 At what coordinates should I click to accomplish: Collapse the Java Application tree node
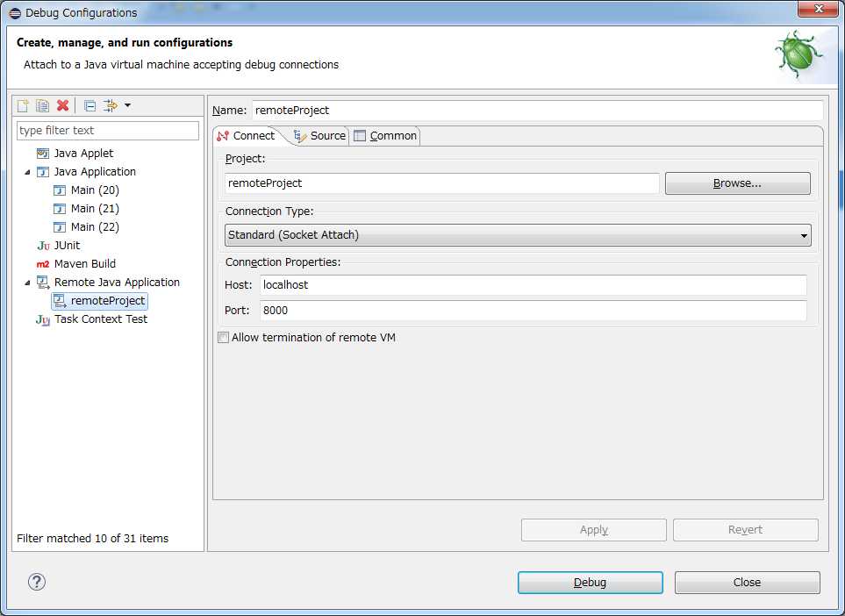(x=27, y=173)
